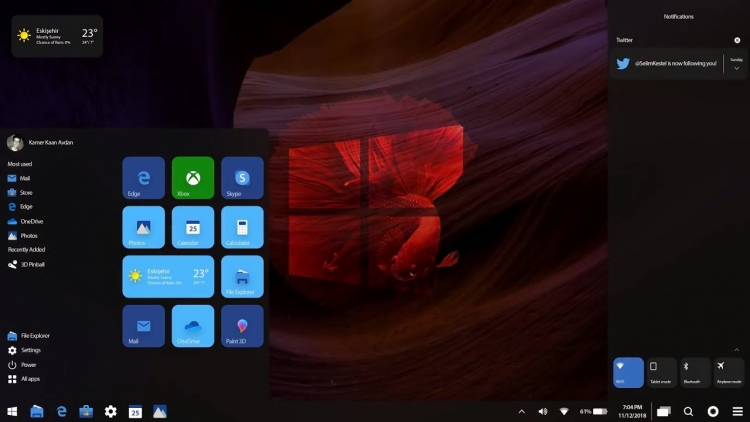The width and height of the screenshot is (750, 422).
Task: Click the search icon on the taskbar
Action: point(688,411)
